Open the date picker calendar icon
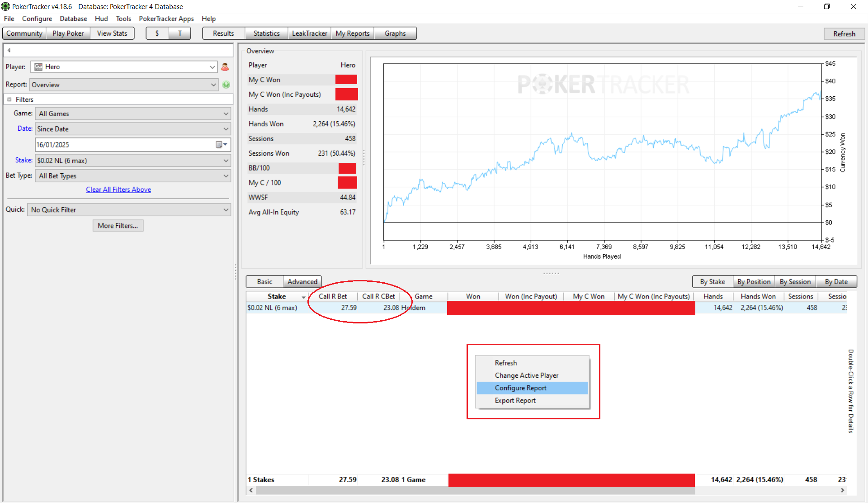The height and width of the screenshot is (503, 868). (x=221, y=145)
